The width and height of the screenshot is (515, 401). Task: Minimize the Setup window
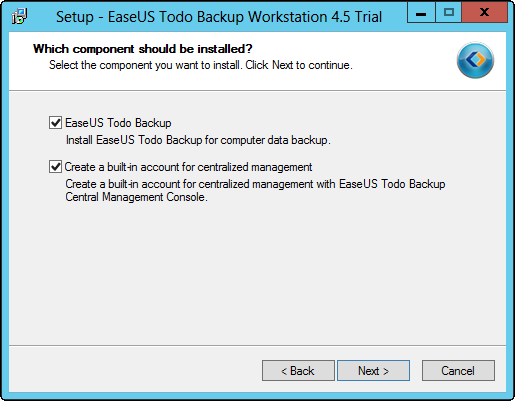421,13
